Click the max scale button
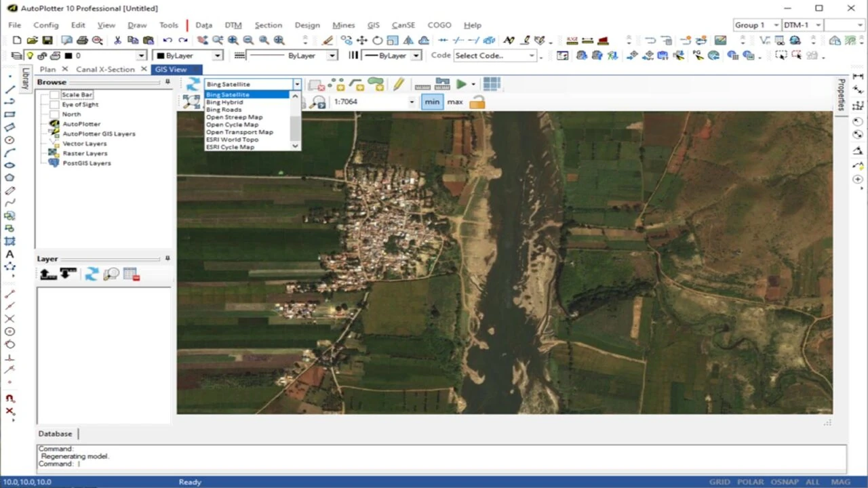The height and width of the screenshot is (488, 868). 455,102
